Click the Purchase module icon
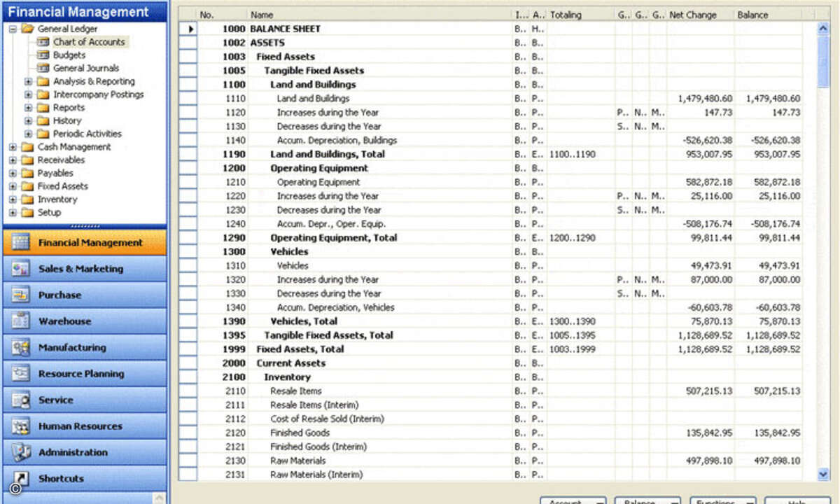The height and width of the screenshot is (504, 840). [x=20, y=295]
